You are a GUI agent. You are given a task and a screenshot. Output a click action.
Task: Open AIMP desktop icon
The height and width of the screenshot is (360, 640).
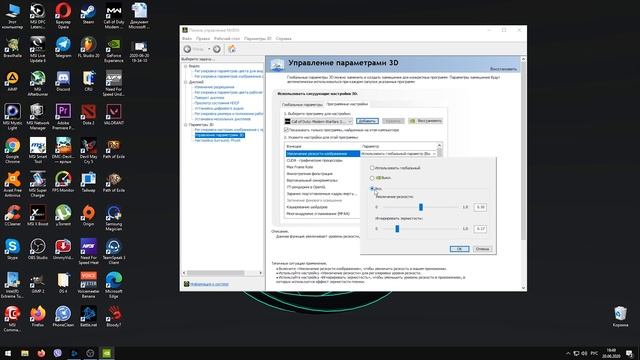click(x=12, y=81)
